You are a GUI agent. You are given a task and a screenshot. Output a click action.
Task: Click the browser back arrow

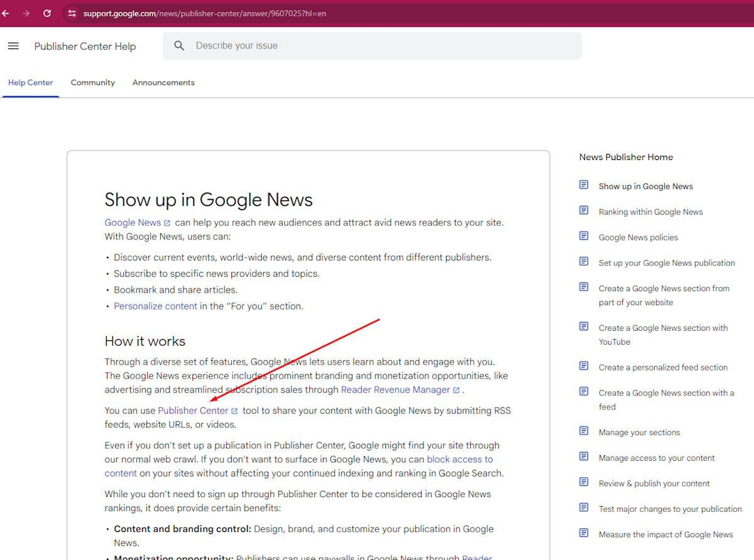(6, 13)
